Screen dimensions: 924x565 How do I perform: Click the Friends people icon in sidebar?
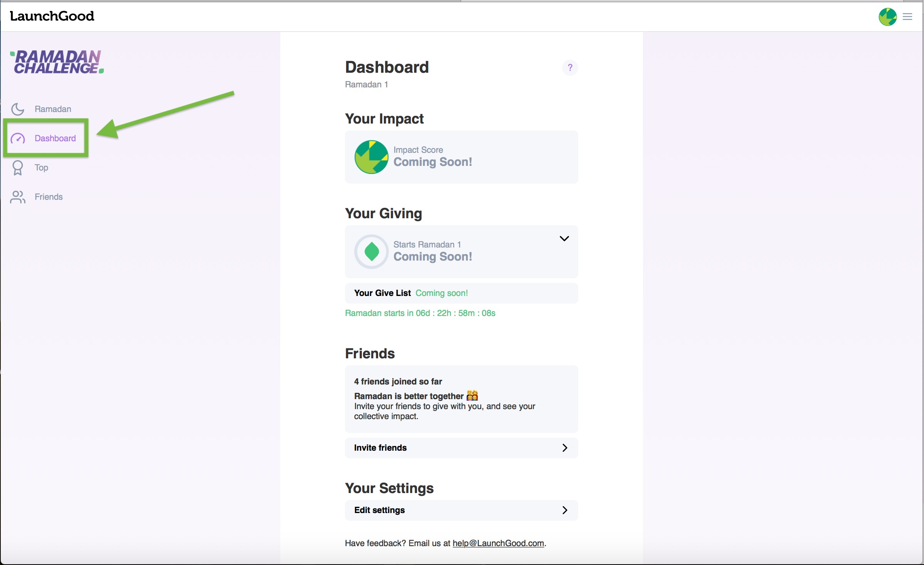coord(18,197)
